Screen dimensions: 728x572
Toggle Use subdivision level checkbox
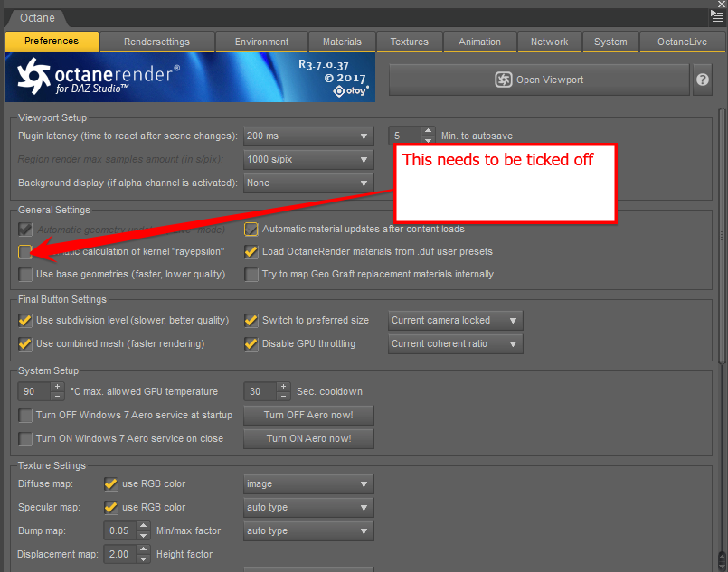(25, 320)
